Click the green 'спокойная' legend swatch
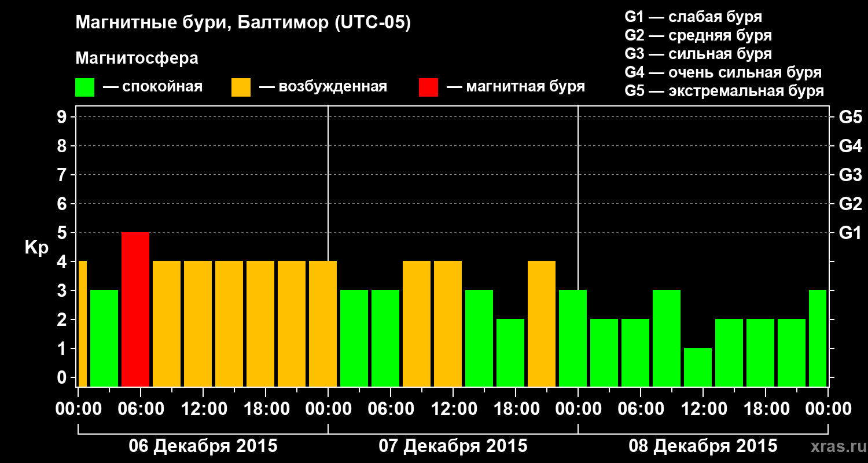 pos(85,87)
